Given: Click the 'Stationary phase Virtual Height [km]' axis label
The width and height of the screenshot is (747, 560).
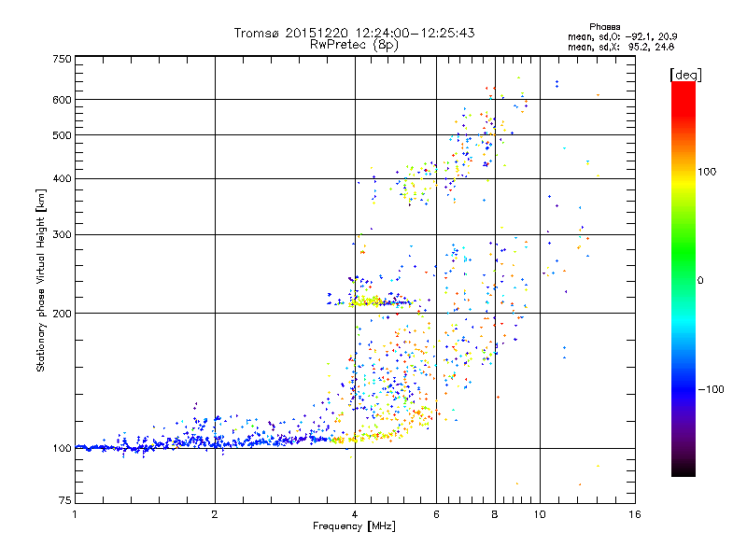Looking at the screenshot, I should pos(40,280).
